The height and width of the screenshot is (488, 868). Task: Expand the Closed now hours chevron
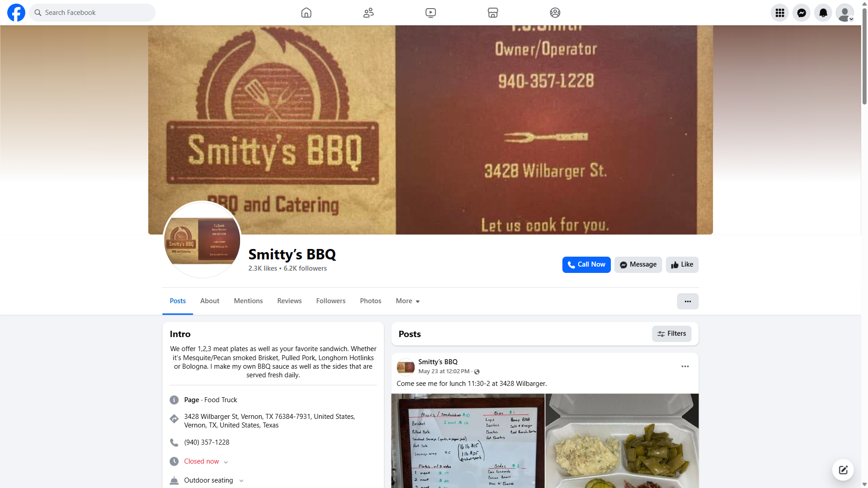click(x=226, y=462)
